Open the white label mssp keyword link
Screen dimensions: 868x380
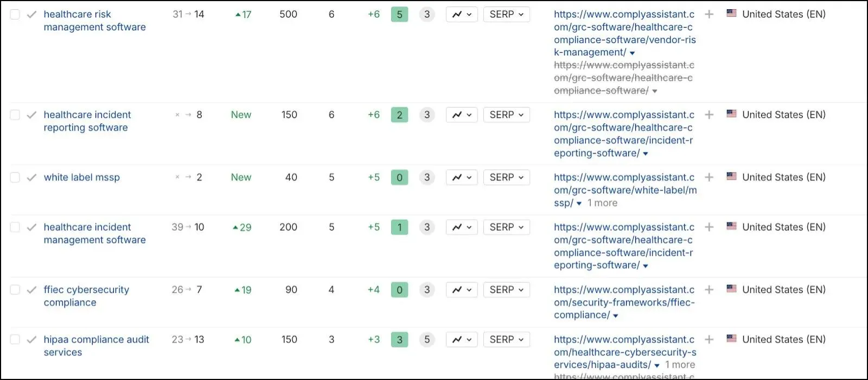tap(82, 178)
